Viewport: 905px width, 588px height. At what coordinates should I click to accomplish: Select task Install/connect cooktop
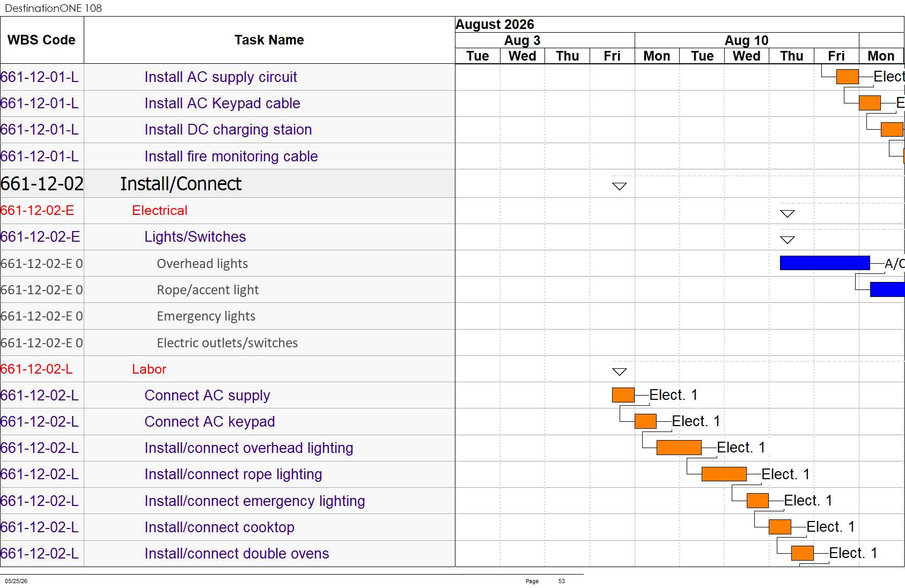point(219,527)
